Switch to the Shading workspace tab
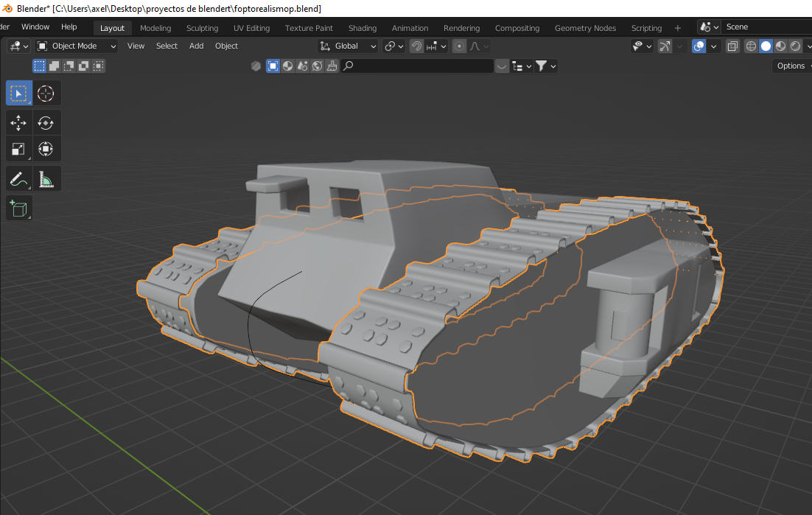Image resolution: width=812 pixels, height=515 pixels. 363,28
